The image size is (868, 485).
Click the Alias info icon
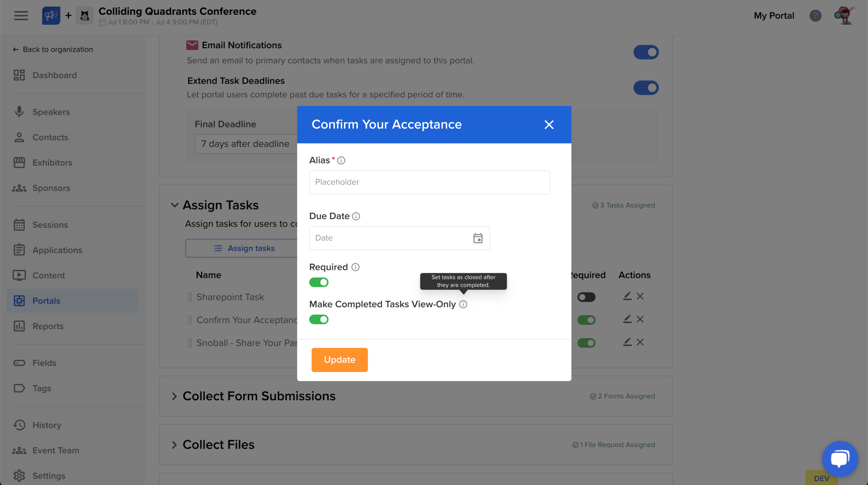[x=341, y=160]
